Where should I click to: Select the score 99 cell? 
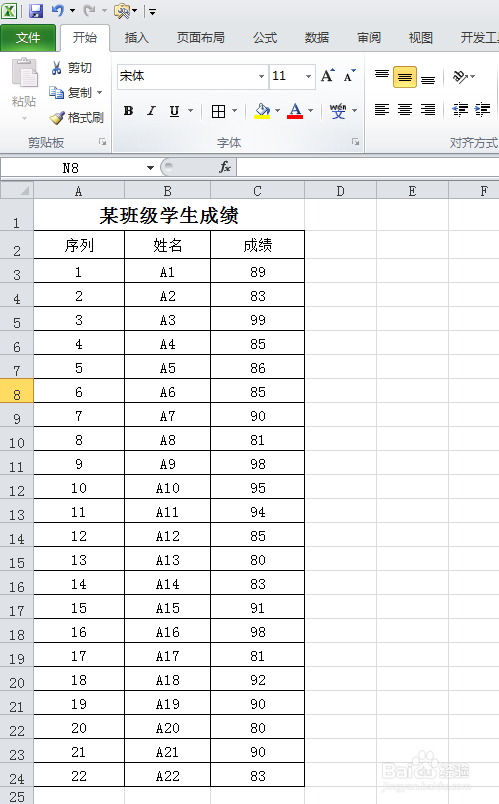[x=257, y=320]
